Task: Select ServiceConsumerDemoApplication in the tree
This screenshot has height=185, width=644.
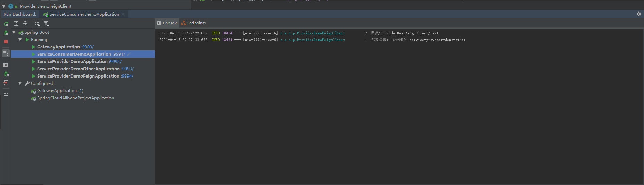Action: point(74,54)
